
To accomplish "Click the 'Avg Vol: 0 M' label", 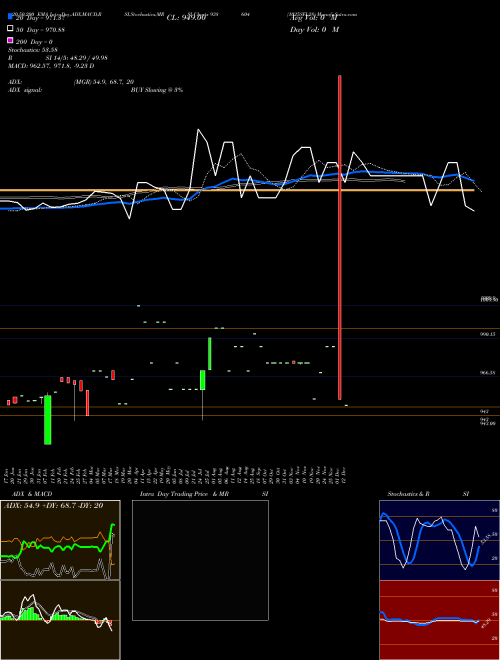I will (x=314, y=18).
